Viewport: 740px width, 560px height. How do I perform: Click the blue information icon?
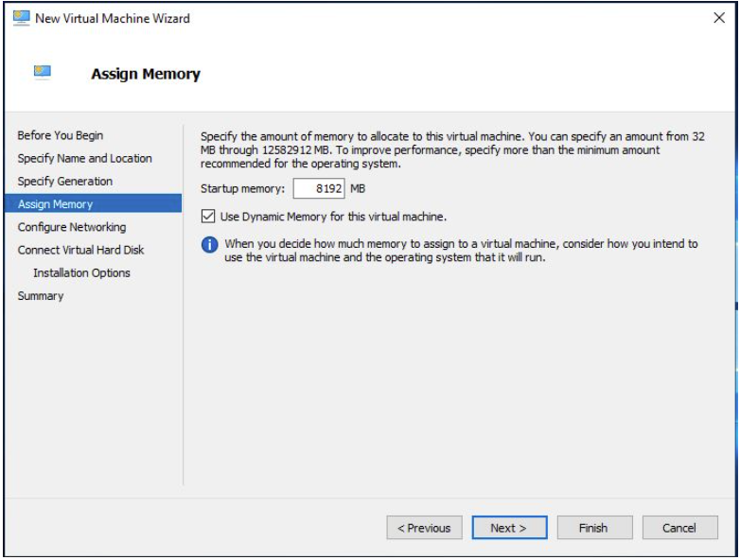point(209,245)
